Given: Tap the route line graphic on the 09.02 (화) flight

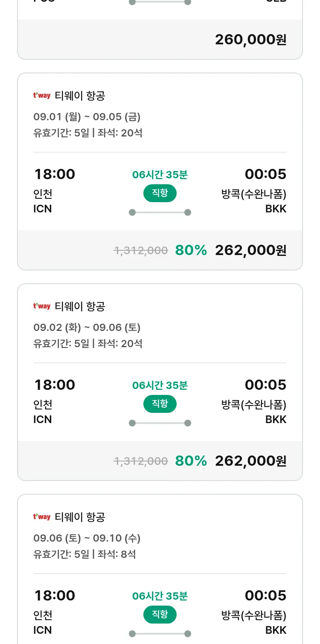Looking at the screenshot, I should tap(160, 423).
